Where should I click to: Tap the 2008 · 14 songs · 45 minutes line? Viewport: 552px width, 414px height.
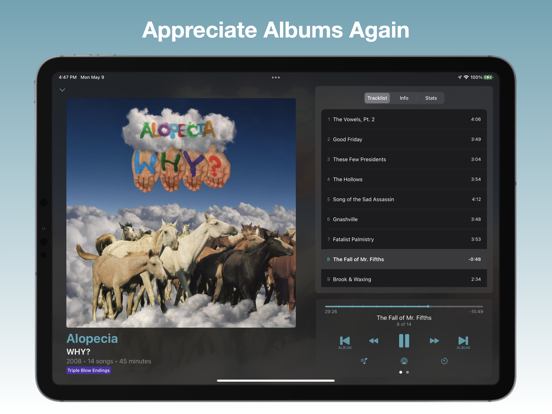pos(109,361)
